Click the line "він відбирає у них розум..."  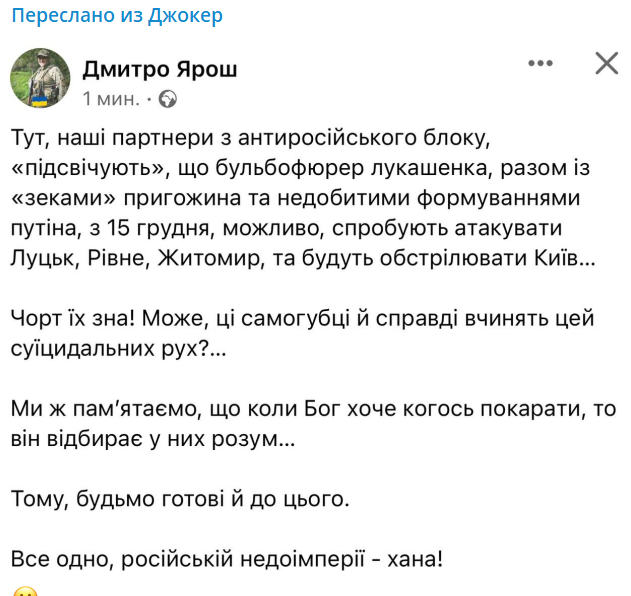point(153,439)
